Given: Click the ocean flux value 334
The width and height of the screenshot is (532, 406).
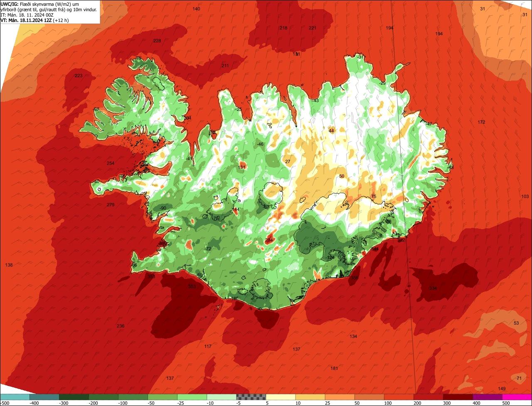Looking at the screenshot, I should point(433,288).
